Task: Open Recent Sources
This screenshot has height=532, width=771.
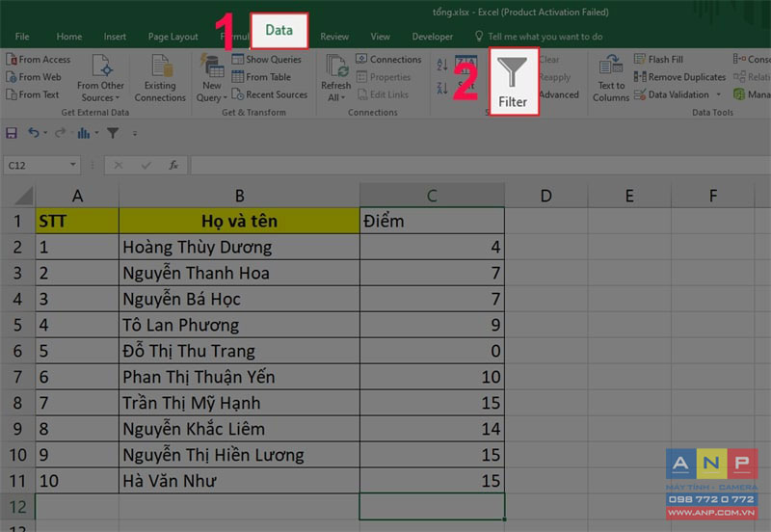Action: coord(270,94)
